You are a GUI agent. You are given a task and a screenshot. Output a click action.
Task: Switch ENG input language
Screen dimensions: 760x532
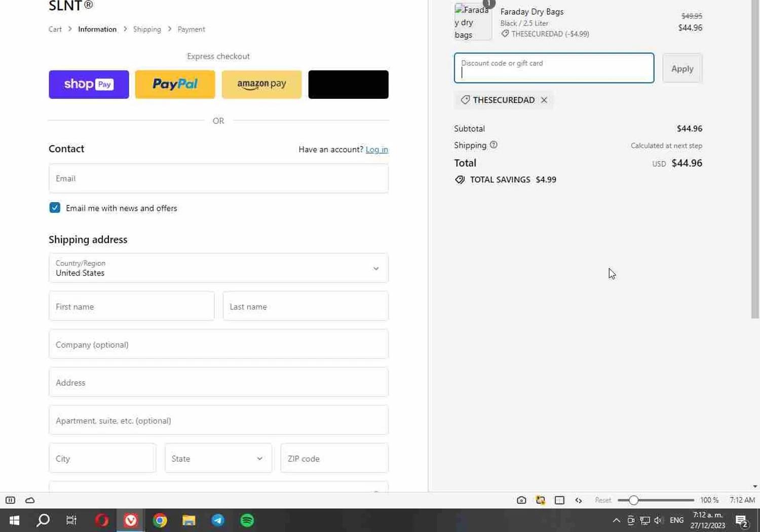(x=676, y=520)
